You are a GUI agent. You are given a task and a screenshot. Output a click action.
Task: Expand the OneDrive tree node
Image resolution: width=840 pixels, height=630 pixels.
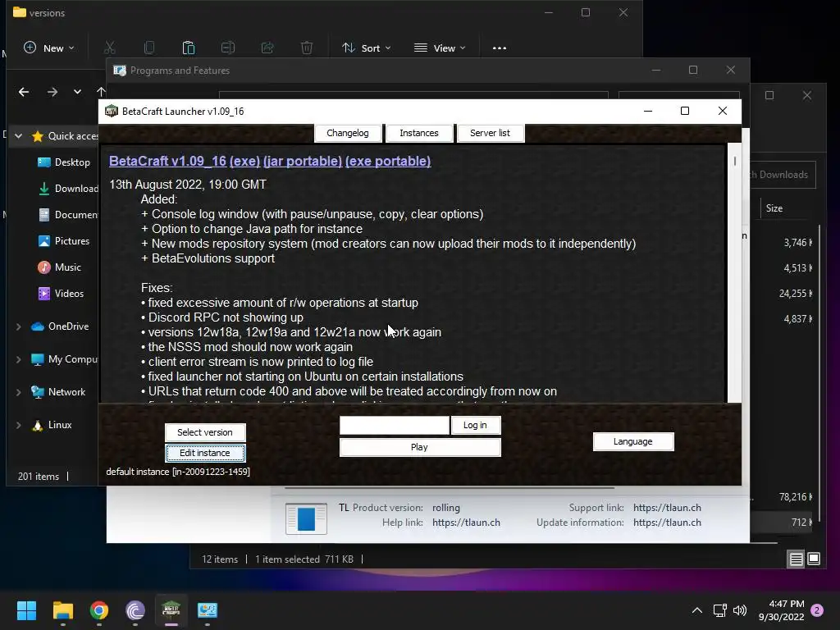pos(19,326)
